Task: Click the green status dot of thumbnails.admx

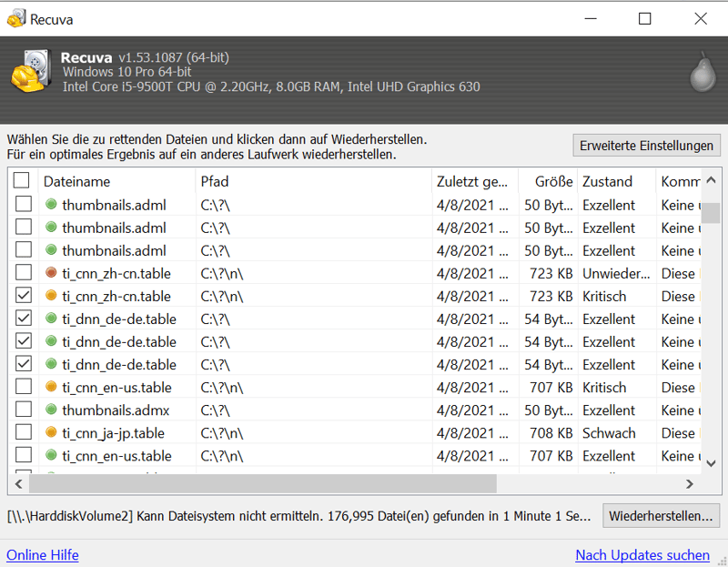Action: pos(51,410)
